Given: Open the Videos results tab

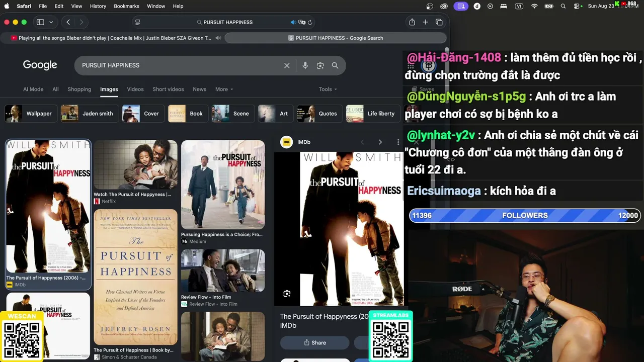Looking at the screenshot, I should pos(135,89).
